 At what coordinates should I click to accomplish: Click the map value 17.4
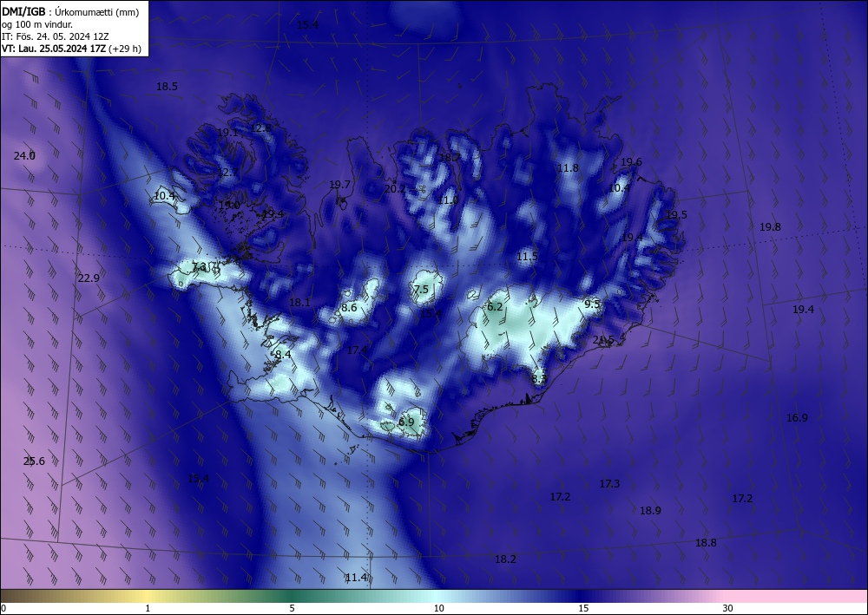(x=357, y=350)
